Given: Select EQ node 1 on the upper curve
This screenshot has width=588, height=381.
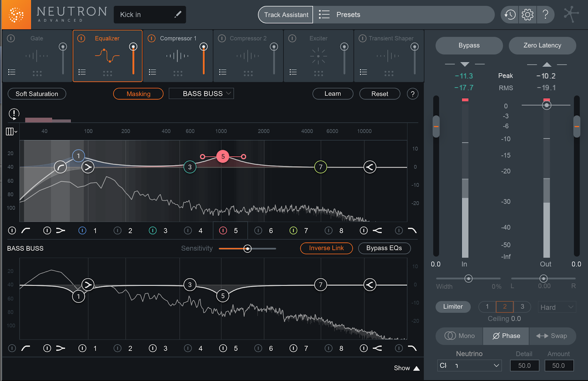Looking at the screenshot, I should (78, 156).
